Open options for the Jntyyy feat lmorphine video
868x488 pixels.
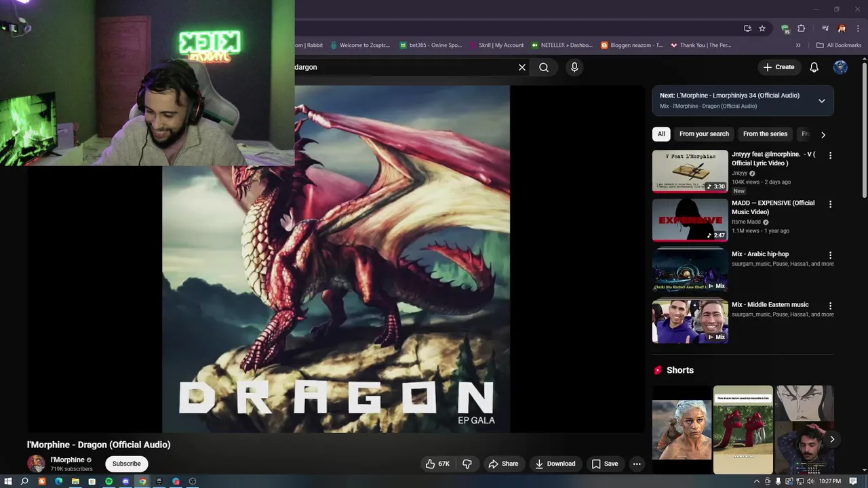830,155
